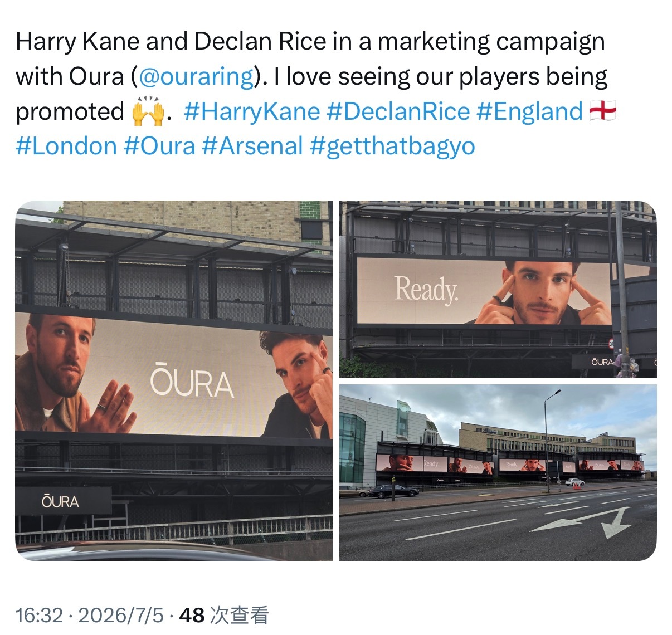Click the 2026/7/5 date text
The image size is (672, 635).
coord(121,615)
